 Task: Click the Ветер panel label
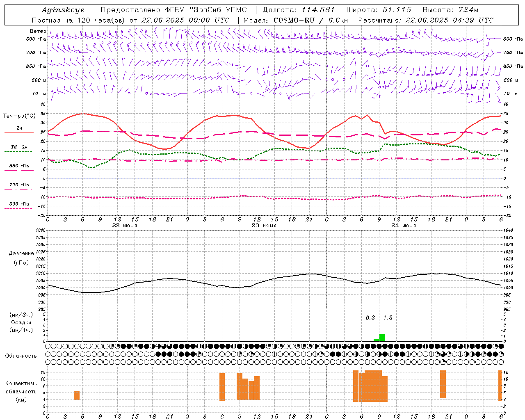tap(38, 31)
